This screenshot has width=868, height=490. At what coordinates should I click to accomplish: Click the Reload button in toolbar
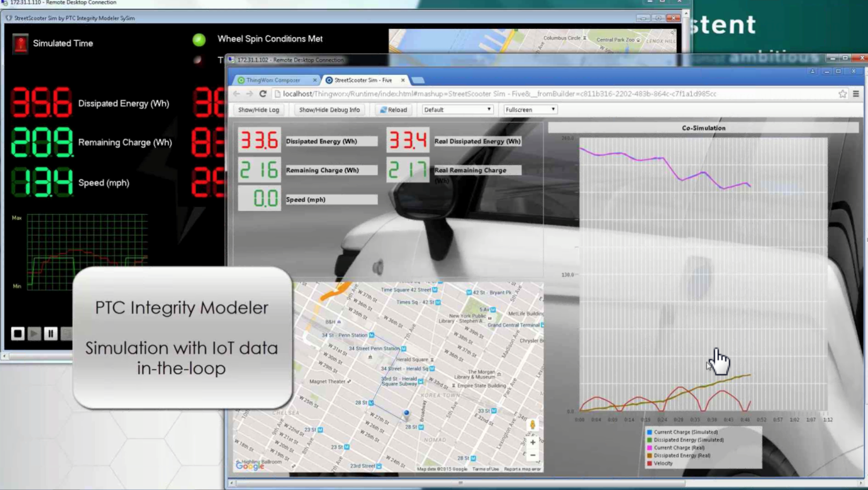point(394,110)
